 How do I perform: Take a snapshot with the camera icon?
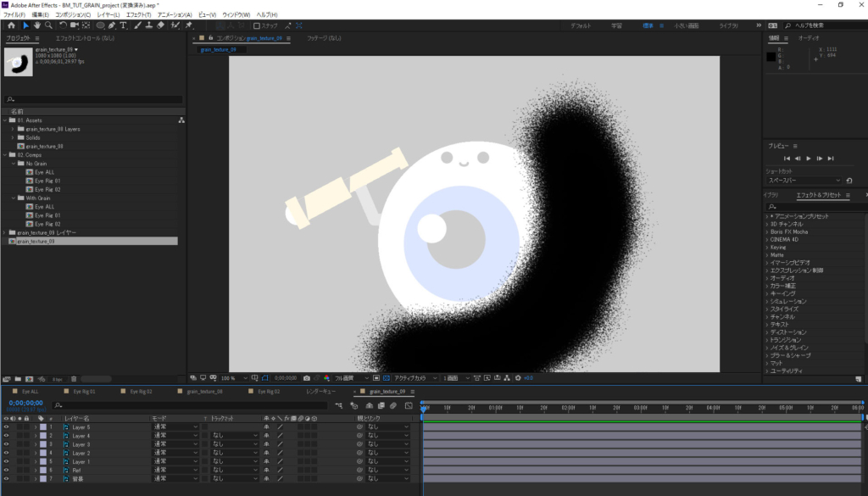click(x=308, y=377)
